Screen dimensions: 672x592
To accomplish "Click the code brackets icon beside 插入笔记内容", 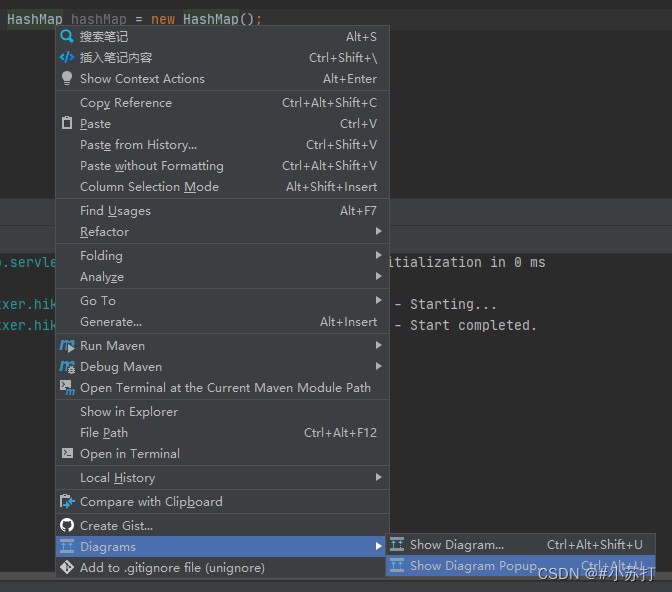I will coord(67,57).
